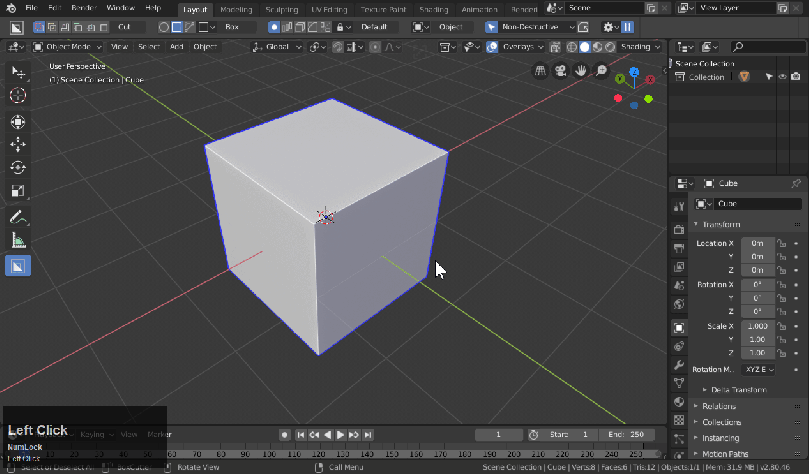
Task: Click the Scale X value field
Action: [757, 327]
